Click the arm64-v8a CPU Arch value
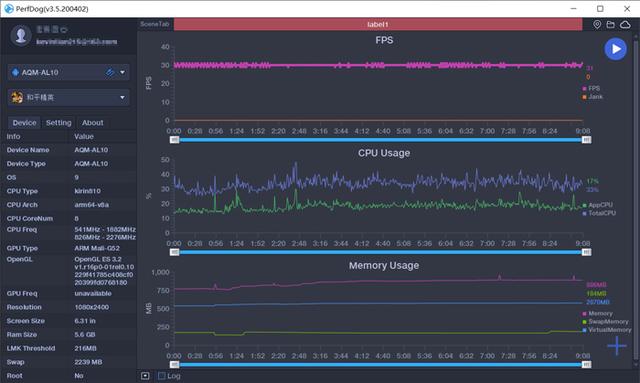Image resolution: width=640 pixels, height=383 pixels. [x=91, y=205]
